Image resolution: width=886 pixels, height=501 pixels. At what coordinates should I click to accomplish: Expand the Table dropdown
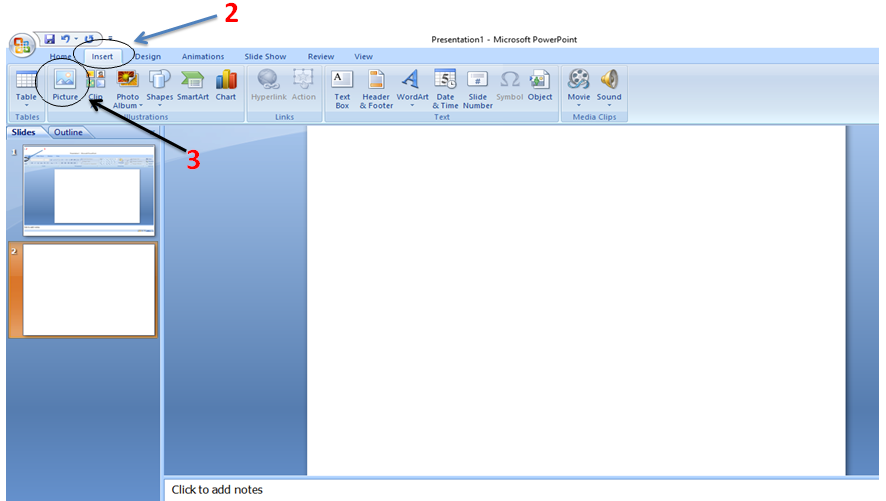(x=26, y=105)
